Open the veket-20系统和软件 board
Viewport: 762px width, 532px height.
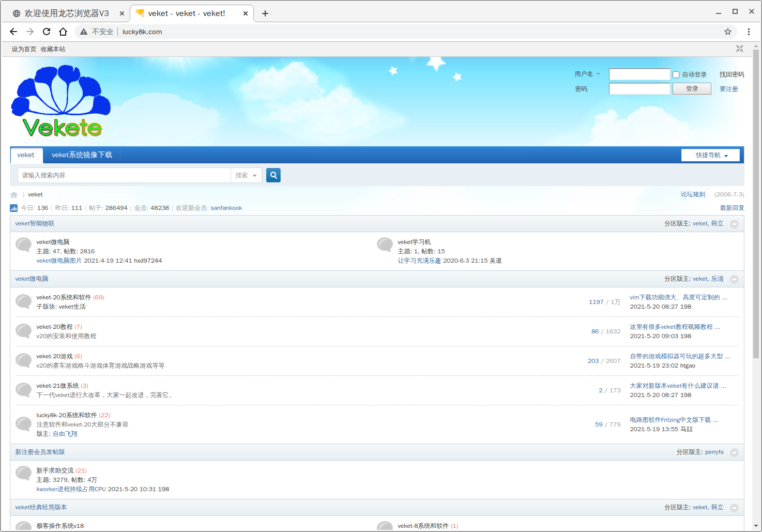pyautogui.click(x=64, y=297)
